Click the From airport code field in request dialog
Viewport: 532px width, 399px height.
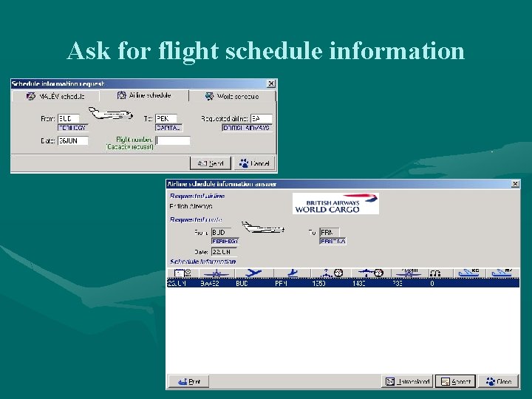69,118
